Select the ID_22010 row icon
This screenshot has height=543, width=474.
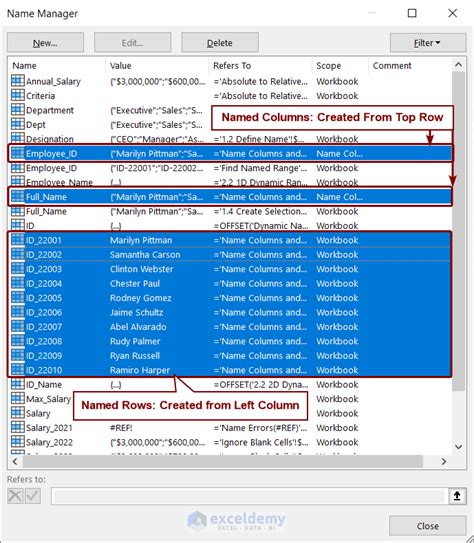tap(18, 370)
